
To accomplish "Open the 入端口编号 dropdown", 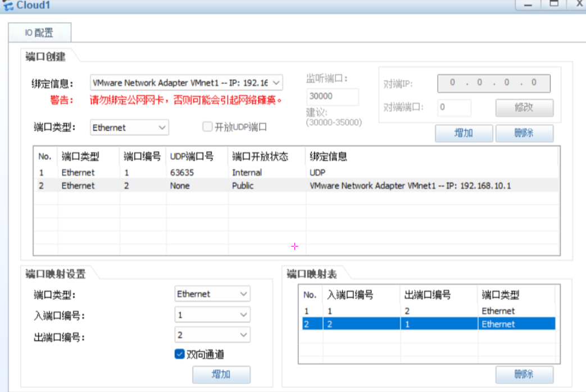I will click(x=212, y=315).
